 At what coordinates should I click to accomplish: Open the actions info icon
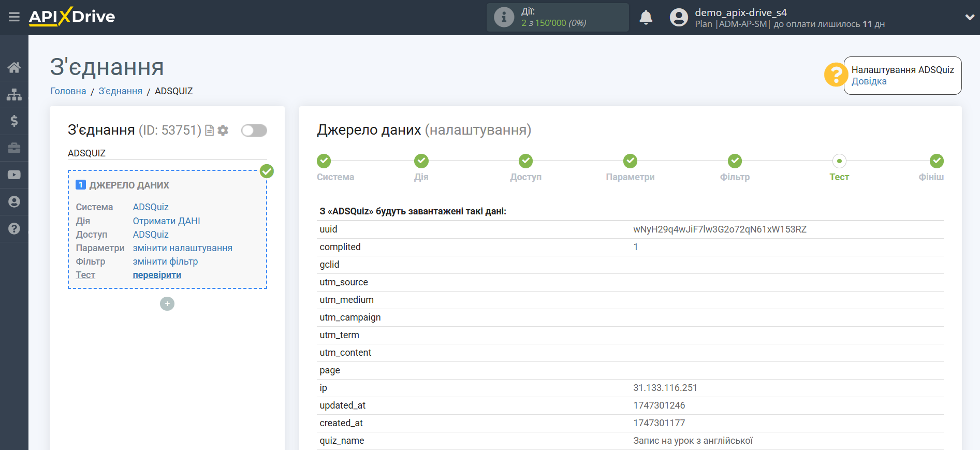(x=503, y=17)
